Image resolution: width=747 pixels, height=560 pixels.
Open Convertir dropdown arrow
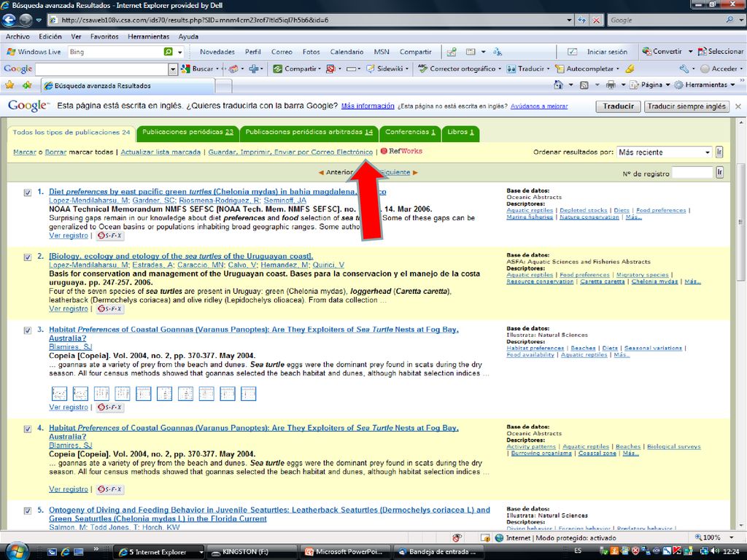pyautogui.click(x=690, y=51)
